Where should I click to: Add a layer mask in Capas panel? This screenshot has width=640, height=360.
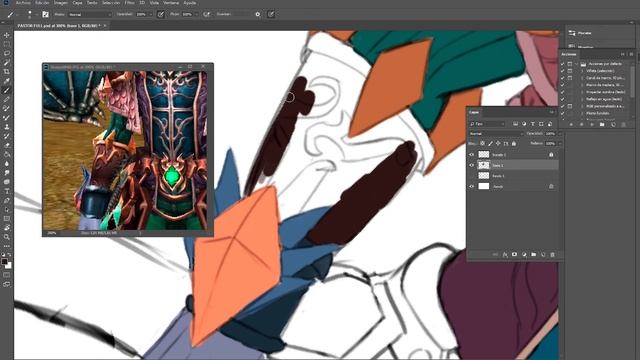coord(514,254)
